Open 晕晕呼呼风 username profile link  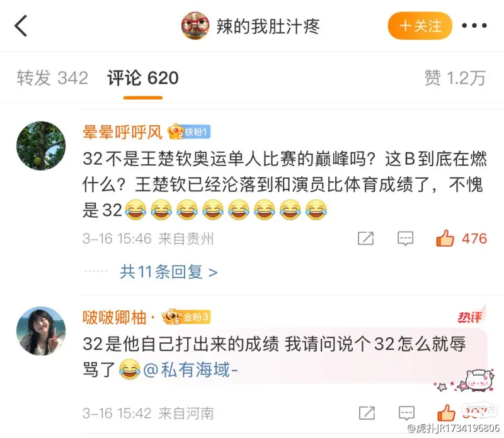122,132
